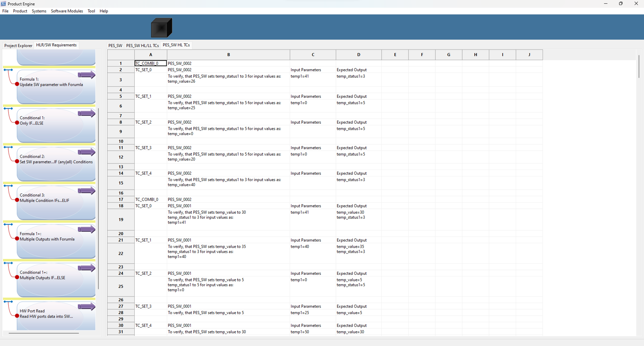Viewport: 644px width, 346px height.
Task: Click the blue connector icon above Conditional 2
Action: [x=8, y=147]
